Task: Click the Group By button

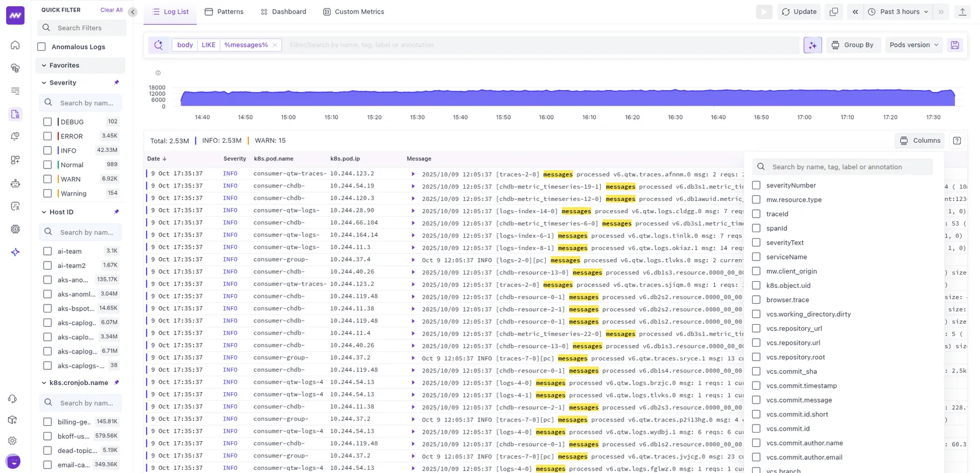Action: [x=853, y=45]
